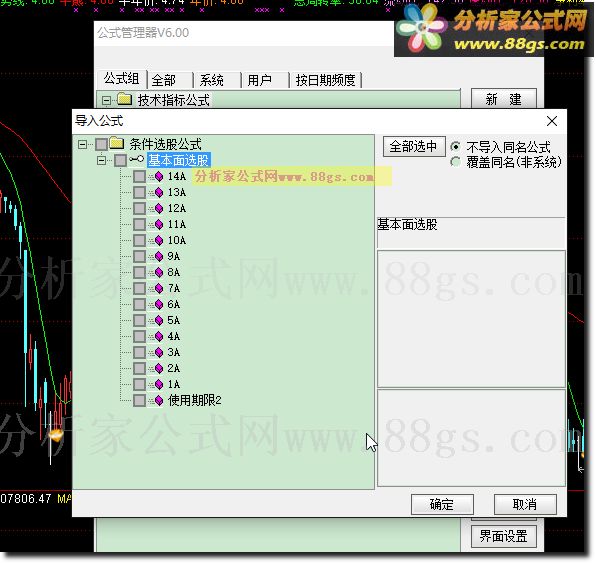596x563 pixels.
Task: Check the box next to 使用期限2
Action: [139, 400]
